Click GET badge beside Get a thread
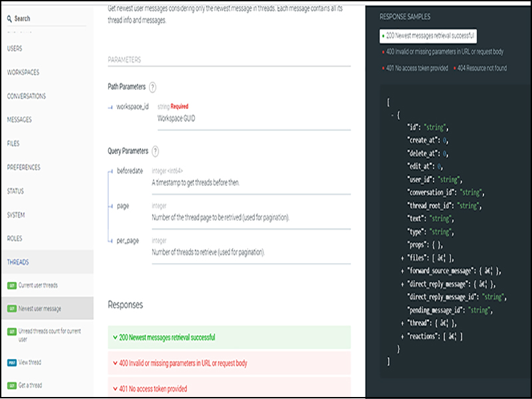Image resolution: width=532 pixels, height=399 pixels. tap(12, 386)
